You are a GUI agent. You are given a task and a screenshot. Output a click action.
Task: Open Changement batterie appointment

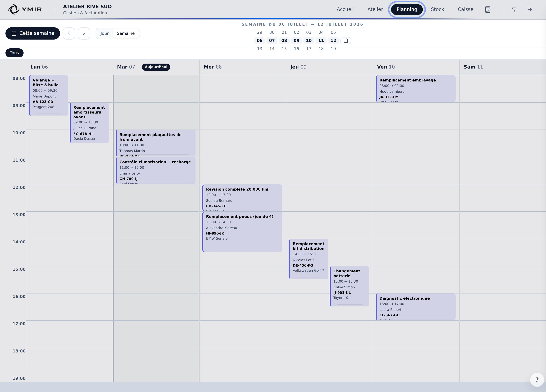(x=349, y=287)
